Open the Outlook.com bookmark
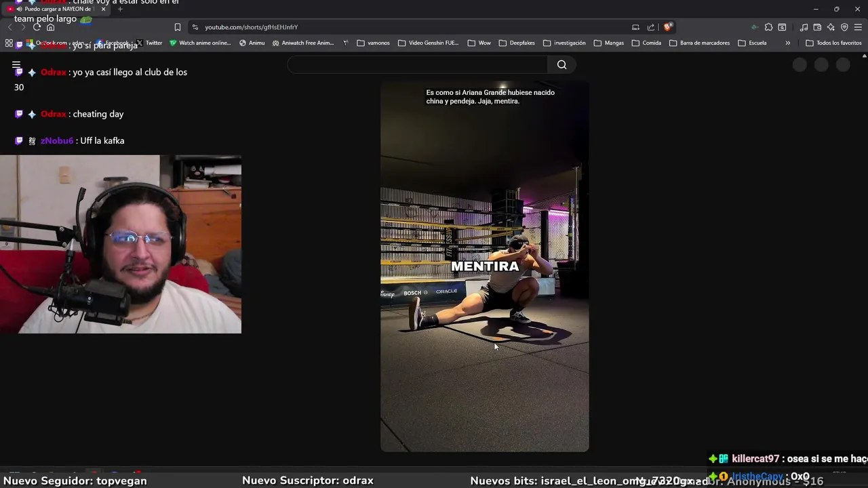Image resolution: width=868 pixels, height=488 pixels. [x=58, y=43]
